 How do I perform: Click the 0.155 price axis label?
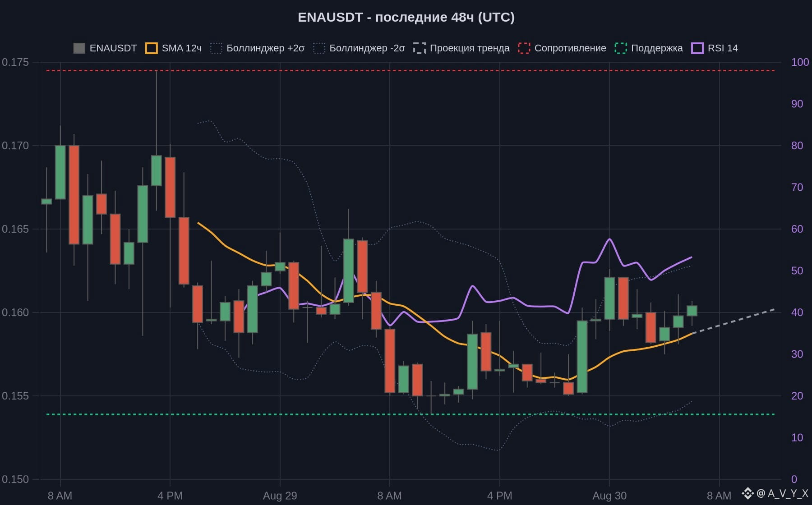[x=15, y=395]
